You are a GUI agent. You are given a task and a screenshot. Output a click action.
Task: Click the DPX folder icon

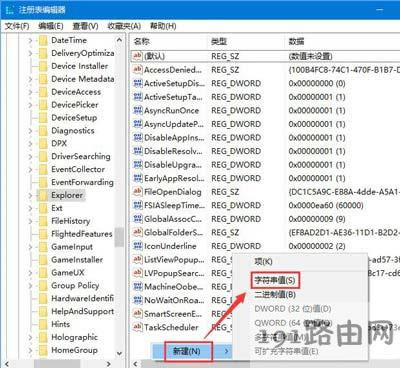(43, 144)
